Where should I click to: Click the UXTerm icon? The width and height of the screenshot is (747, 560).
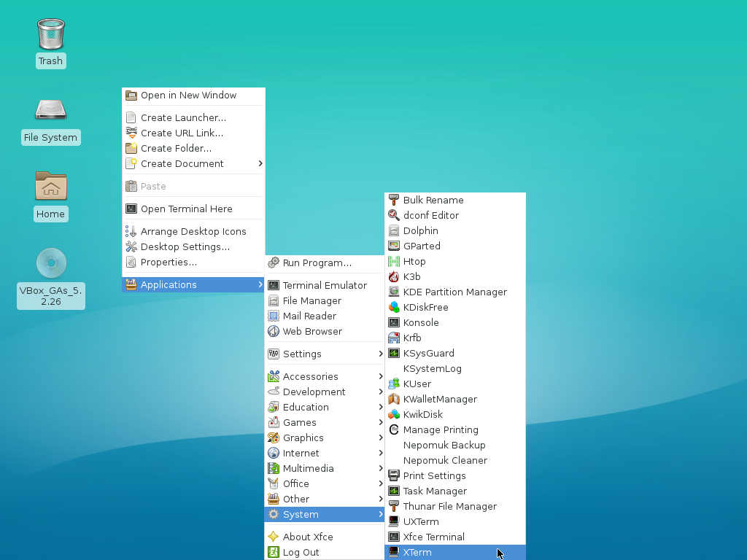point(393,521)
